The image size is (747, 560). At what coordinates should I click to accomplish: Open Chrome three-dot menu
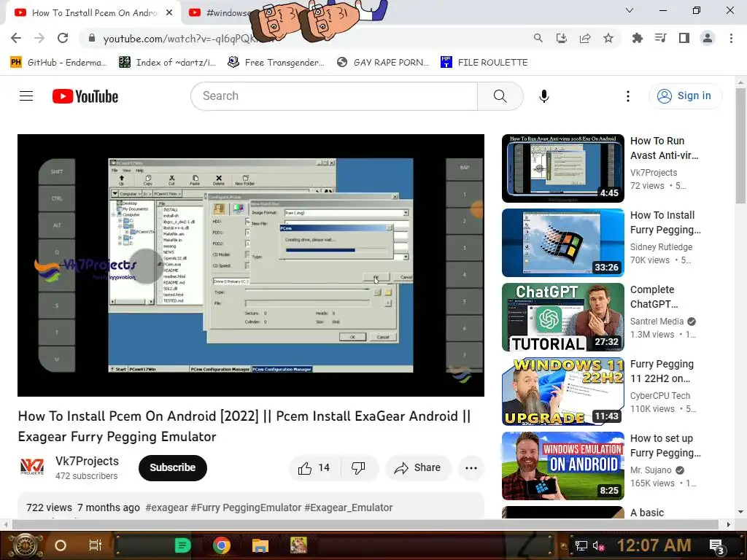click(x=731, y=38)
